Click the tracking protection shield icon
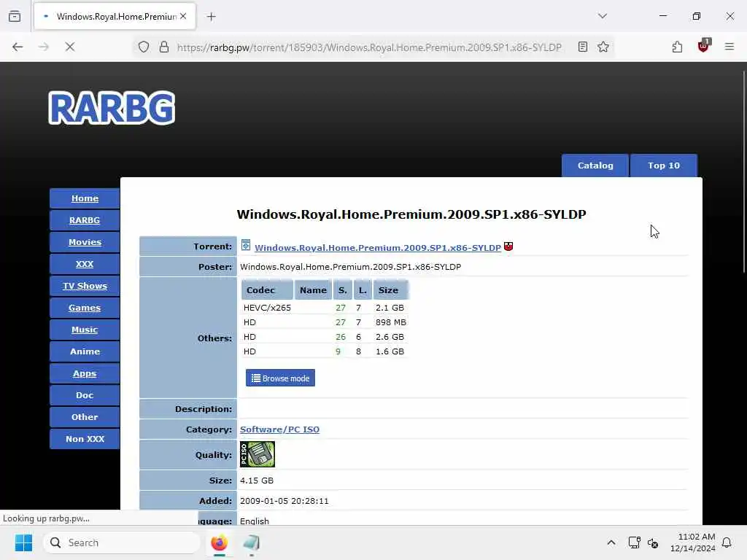Screen dimensions: 747x560 [144, 47]
